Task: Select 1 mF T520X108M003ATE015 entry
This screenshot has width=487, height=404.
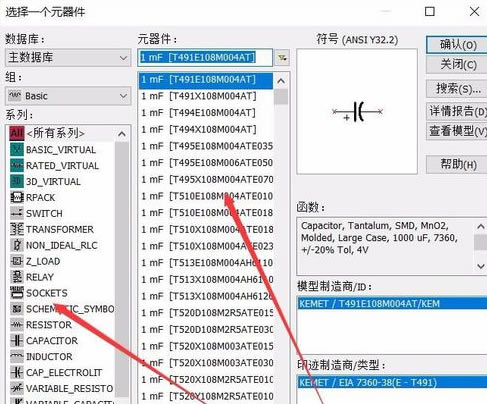Action: [206, 346]
